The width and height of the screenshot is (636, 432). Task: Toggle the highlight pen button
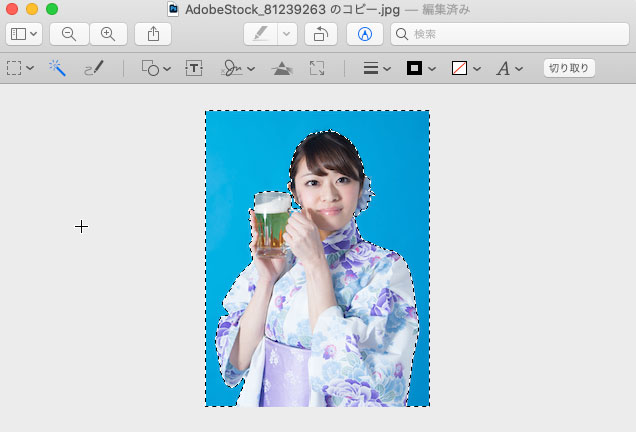(260, 34)
